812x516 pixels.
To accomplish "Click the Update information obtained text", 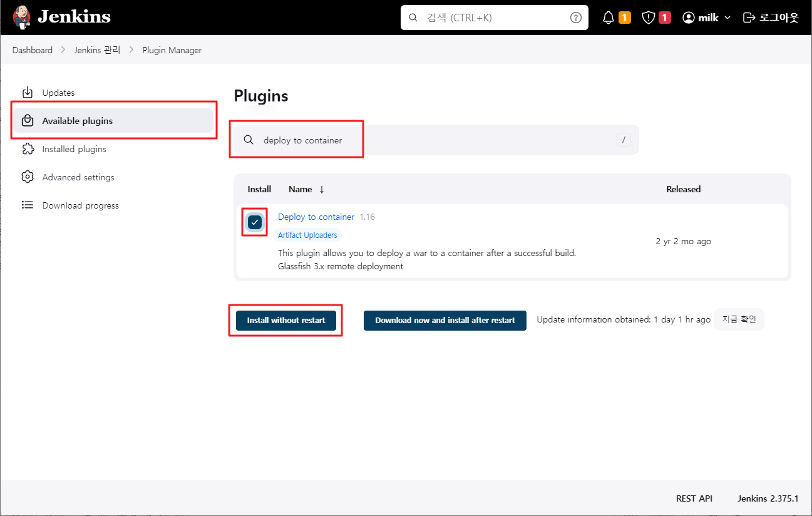I will coord(624,319).
